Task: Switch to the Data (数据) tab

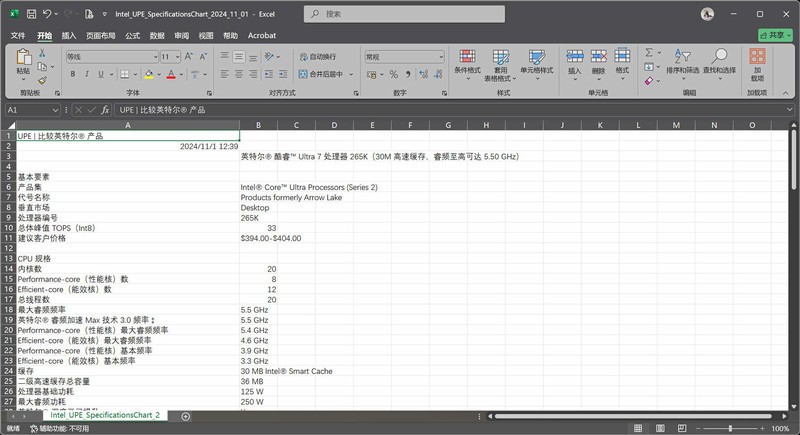Action: (157, 36)
